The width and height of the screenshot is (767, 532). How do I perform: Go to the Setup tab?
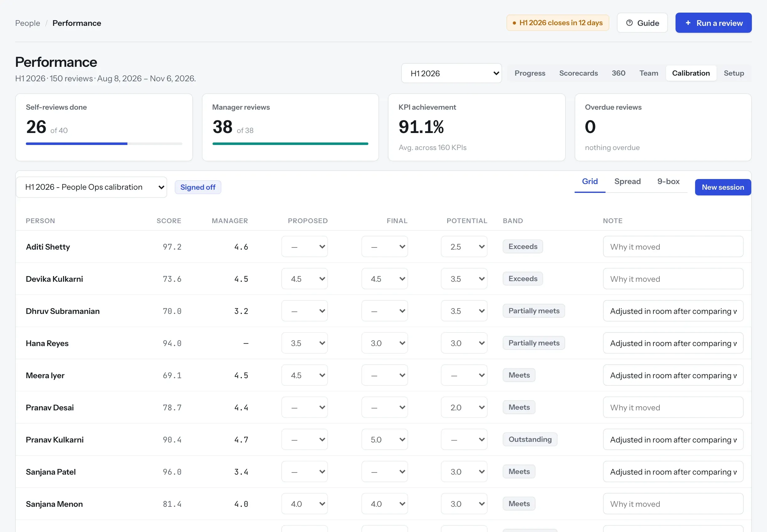tap(734, 73)
